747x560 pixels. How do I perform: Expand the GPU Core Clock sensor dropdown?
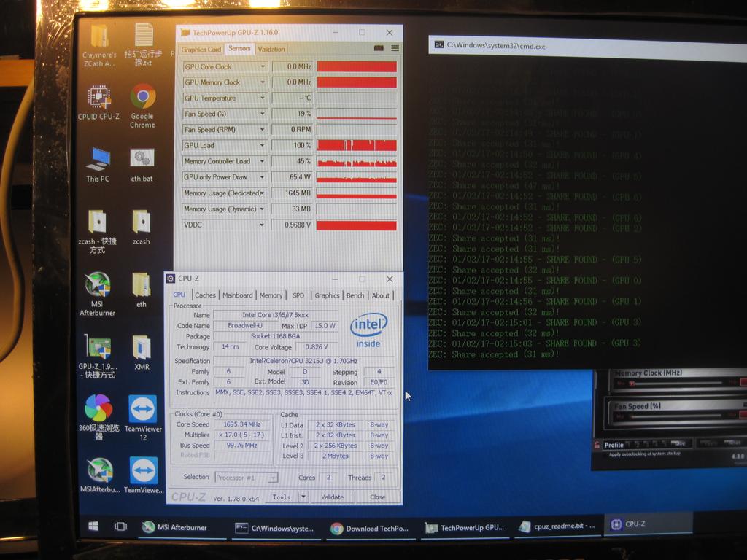pyautogui.click(x=263, y=66)
